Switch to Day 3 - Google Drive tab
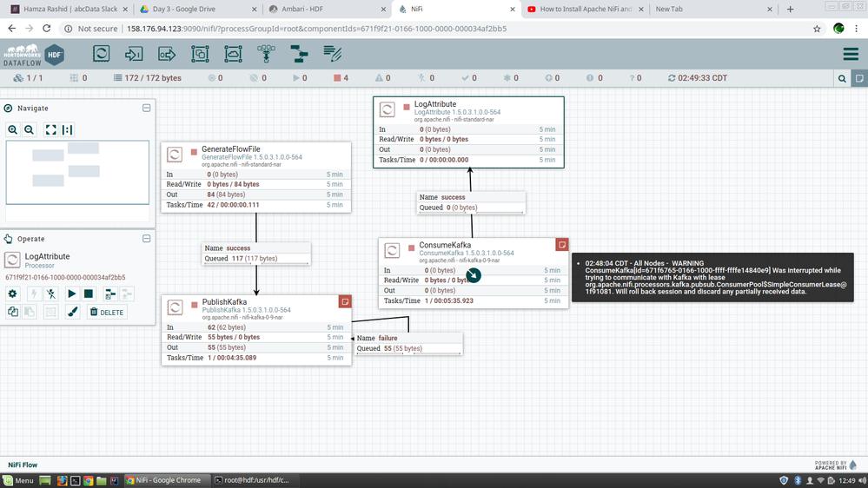This screenshot has height=488, width=868. click(189, 9)
